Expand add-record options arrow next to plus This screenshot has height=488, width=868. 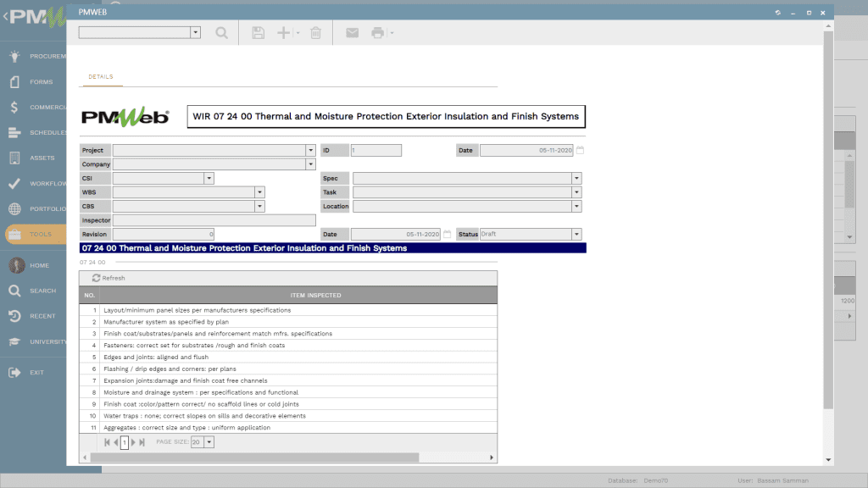point(298,33)
